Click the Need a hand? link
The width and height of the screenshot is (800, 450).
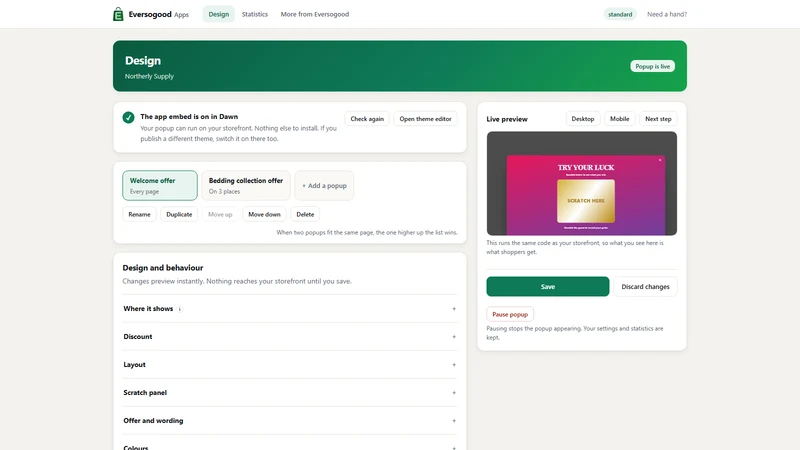pyautogui.click(x=667, y=14)
